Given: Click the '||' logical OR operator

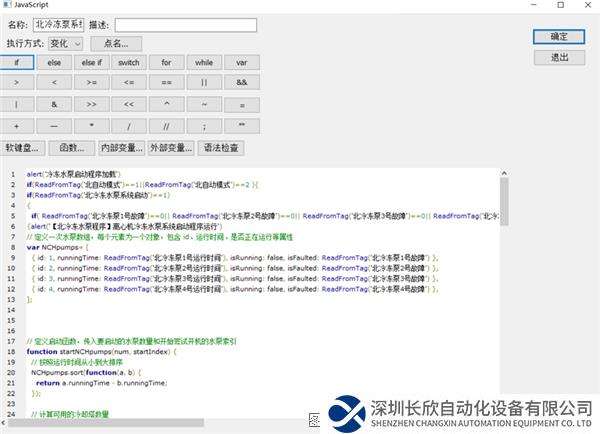Looking at the screenshot, I should pos(204,82).
